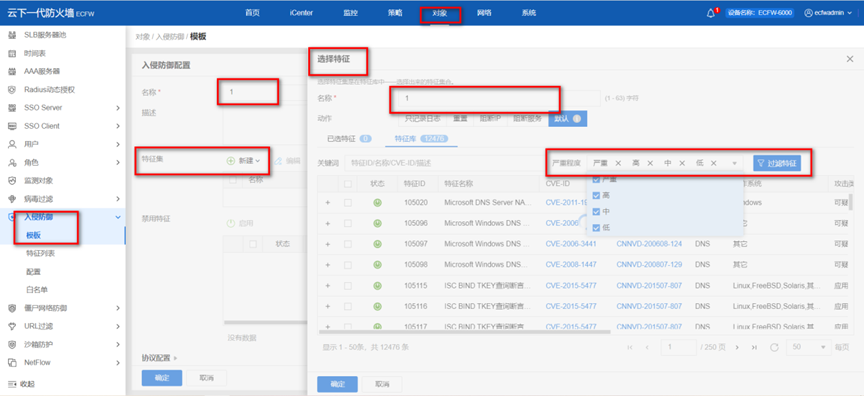This screenshot has height=396, width=864.
Task: Open the 策略 top menu
Action: pyautogui.click(x=395, y=13)
